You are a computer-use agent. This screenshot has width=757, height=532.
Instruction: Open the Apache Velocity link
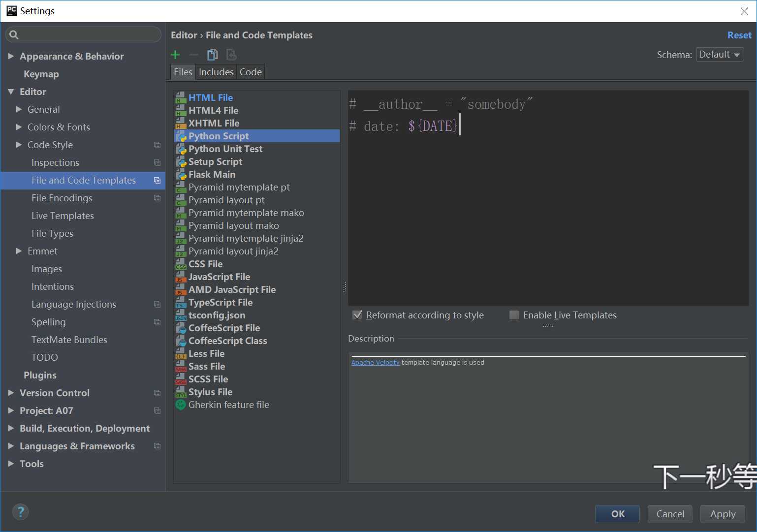375,363
